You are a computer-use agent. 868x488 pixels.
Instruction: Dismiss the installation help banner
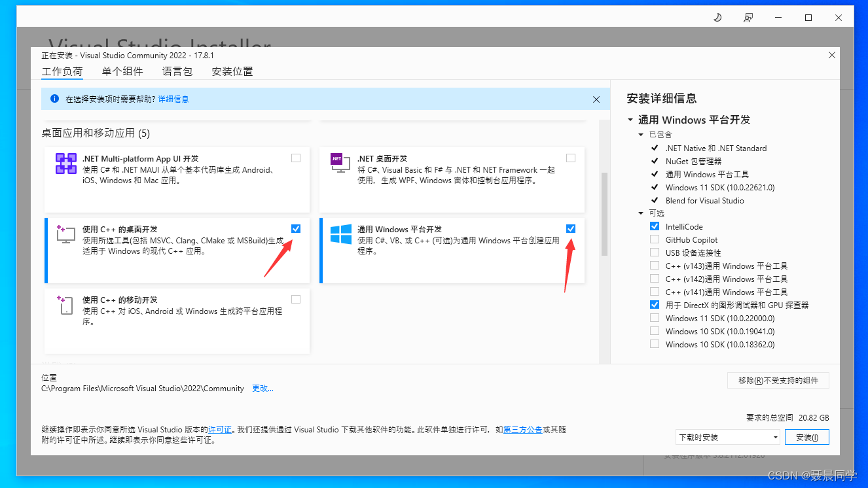click(x=596, y=99)
